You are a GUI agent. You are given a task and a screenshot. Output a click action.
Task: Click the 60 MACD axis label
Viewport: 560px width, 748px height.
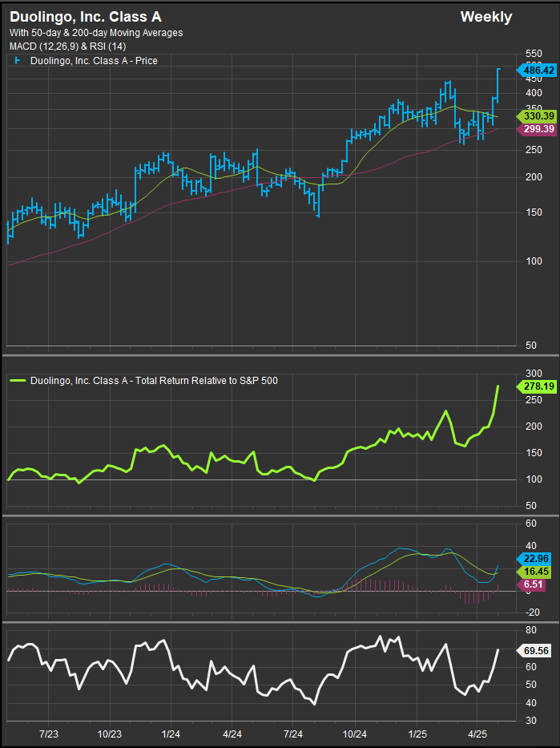(531, 524)
